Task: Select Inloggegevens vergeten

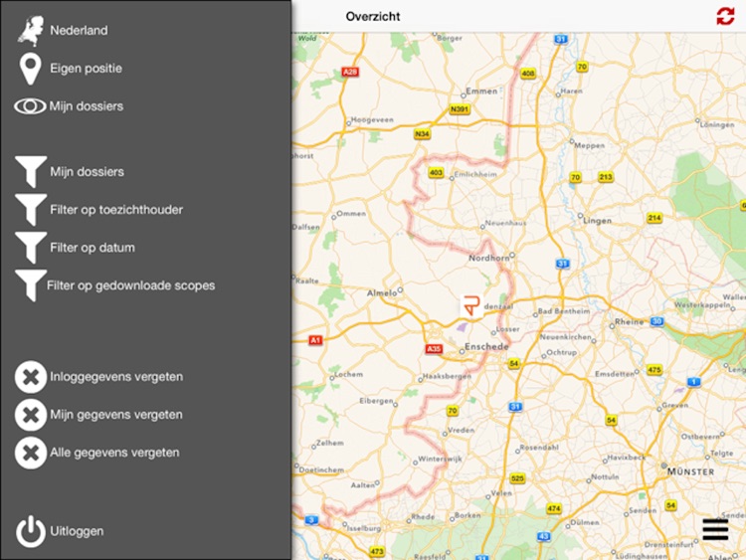Action: click(116, 377)
